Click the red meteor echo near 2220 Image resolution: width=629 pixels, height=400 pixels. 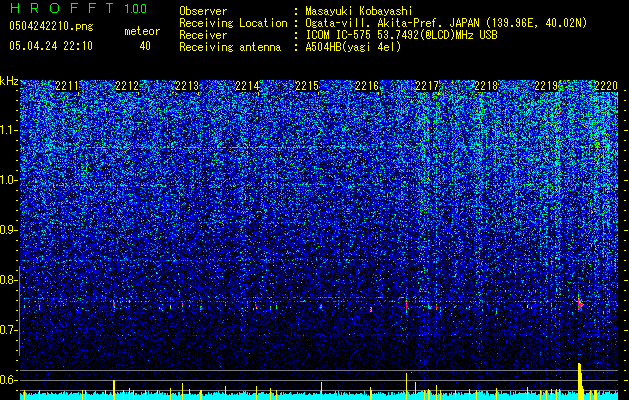click(580, 305)
